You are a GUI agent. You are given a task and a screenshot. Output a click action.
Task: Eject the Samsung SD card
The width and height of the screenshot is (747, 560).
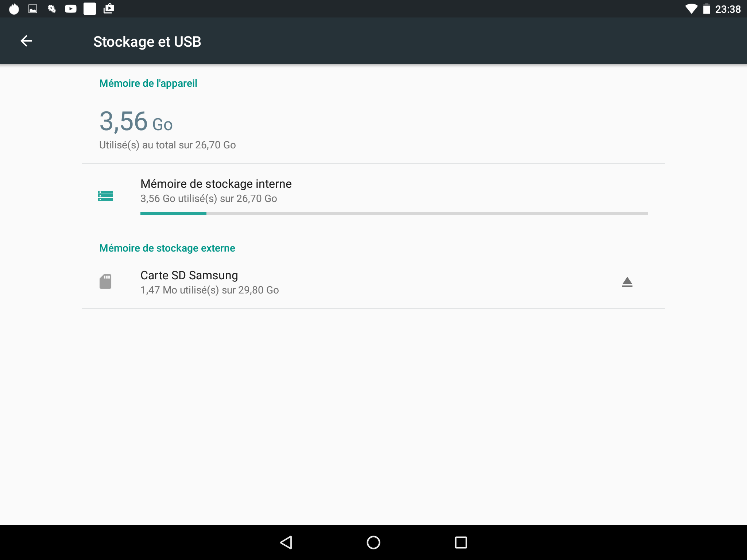coord(627,282)
